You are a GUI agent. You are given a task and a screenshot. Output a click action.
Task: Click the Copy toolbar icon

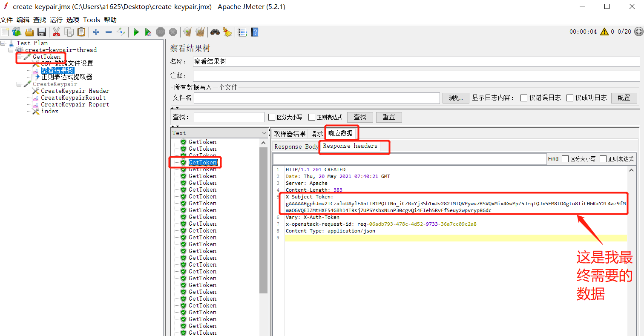point(69,32)
